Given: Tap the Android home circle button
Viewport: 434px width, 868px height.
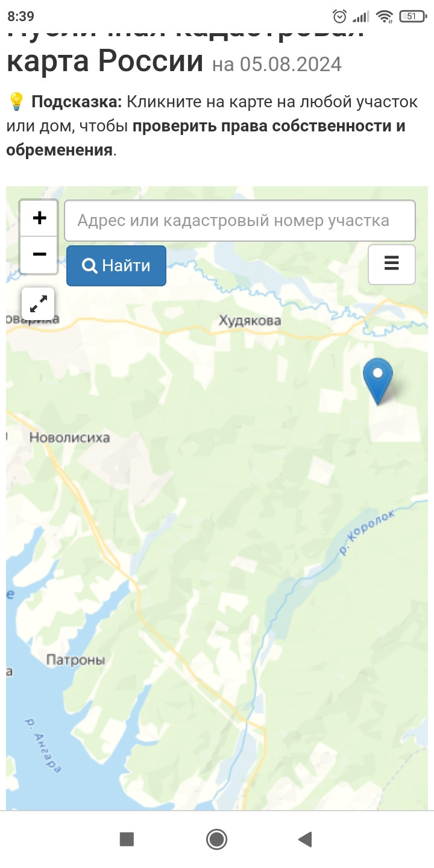Looking at the screenshot, I should (216, 839).
